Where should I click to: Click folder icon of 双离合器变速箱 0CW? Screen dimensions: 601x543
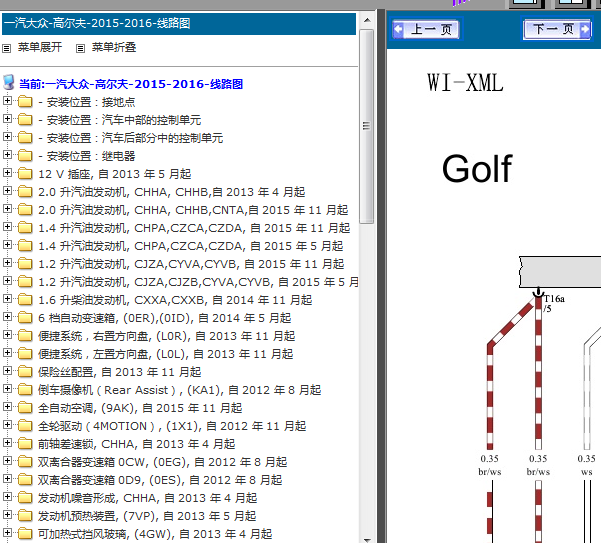(25, 462)
